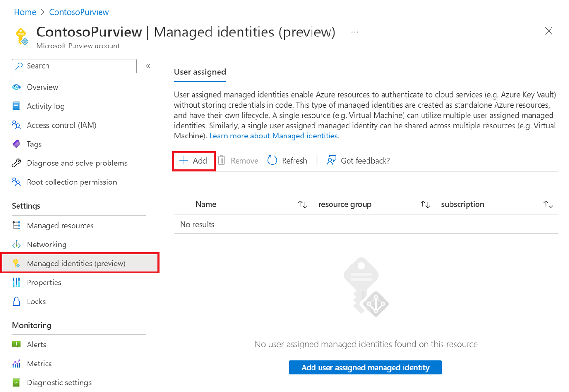
Task: Click Add user assigned managed identity
Action: [365, 367]
